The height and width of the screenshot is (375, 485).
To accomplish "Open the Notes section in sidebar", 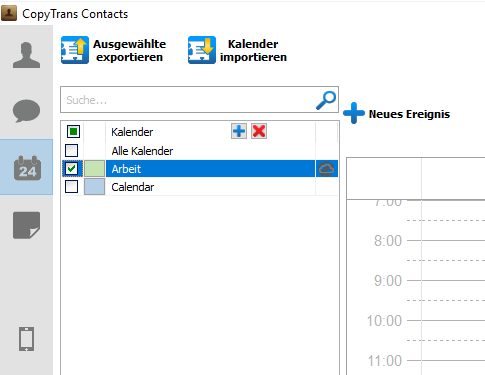I will pyautogui.click(x=26, y=225).
